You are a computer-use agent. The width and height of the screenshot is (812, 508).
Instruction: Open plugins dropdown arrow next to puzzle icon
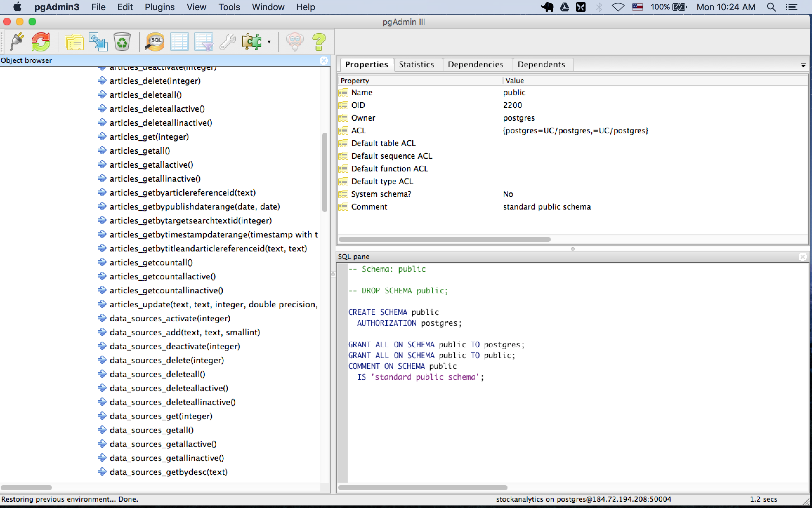(269, 42)
